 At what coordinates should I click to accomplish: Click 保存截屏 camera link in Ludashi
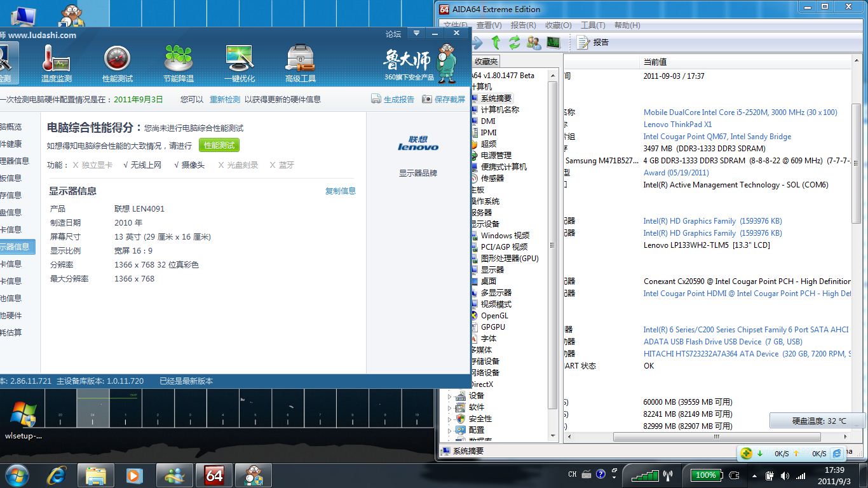[444, 99]
